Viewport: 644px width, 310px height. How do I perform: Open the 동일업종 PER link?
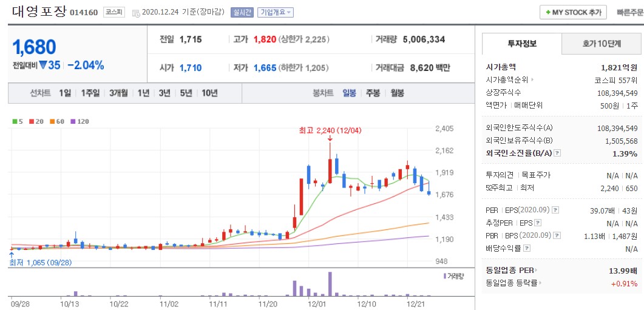tap(511, 270)
